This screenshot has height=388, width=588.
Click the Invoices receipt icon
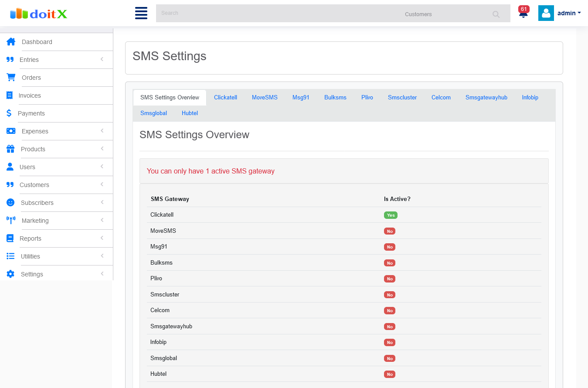point(10,95)
